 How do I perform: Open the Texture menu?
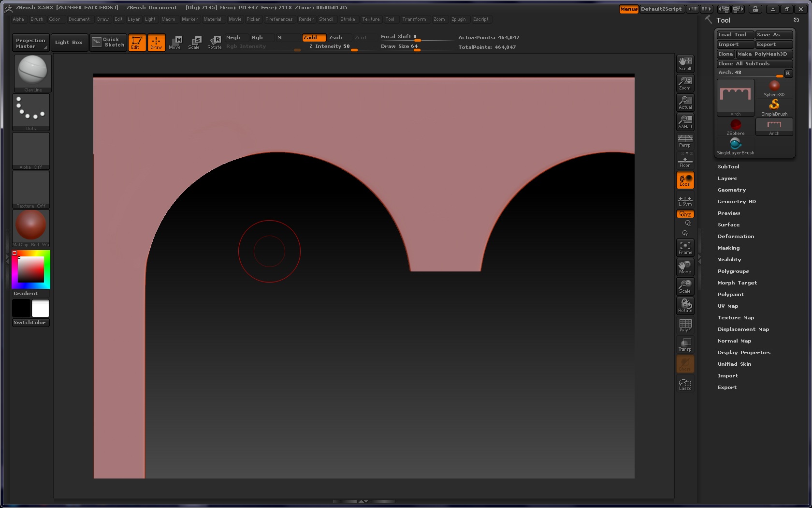point(370,19)
